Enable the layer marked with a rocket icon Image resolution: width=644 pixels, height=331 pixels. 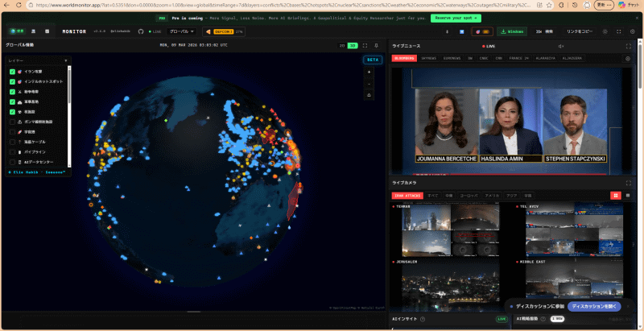click(x=12, y=132)
